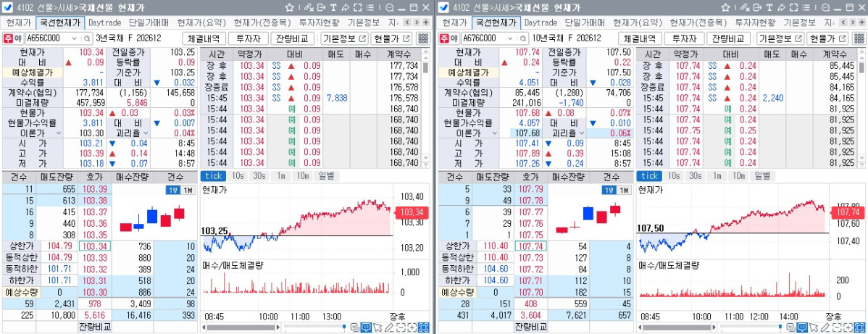Image resolution: width=868 pixels, height=334 pixels.
Task: Open grid layout icon in 3년국채 window
Action: (423, 38)
